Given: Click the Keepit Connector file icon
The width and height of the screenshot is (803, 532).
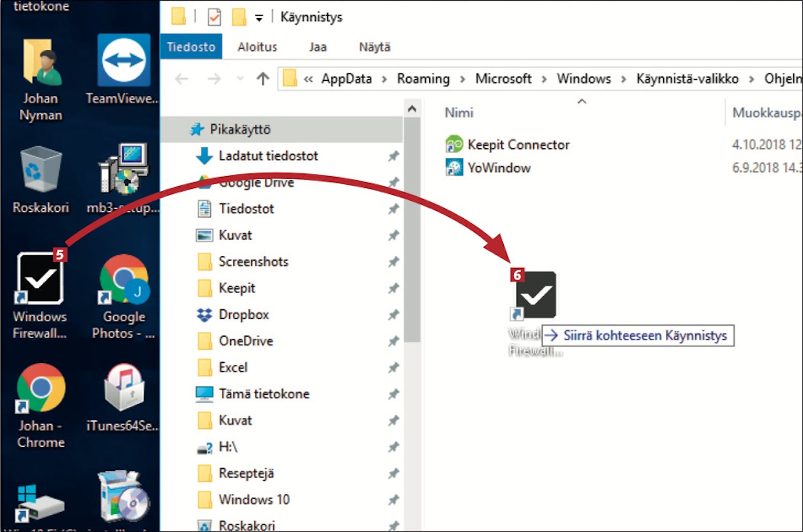Looking at the screenshot, I should (x=454, y=145).
